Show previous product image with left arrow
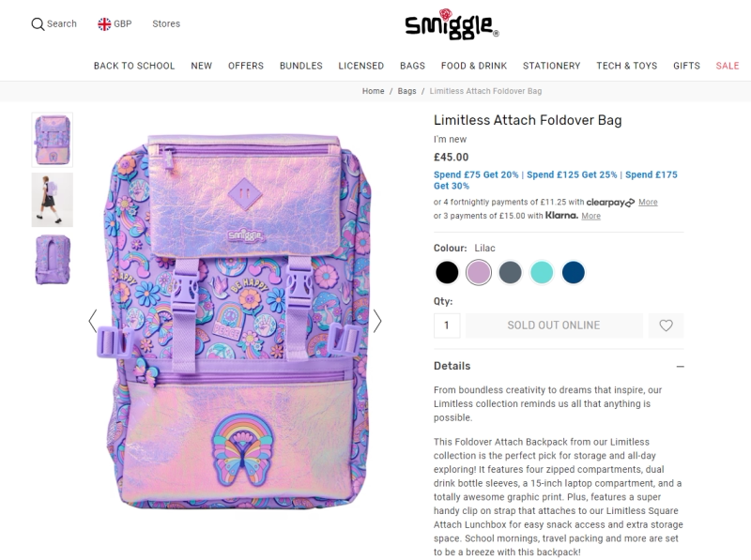This screenshot has height=560, width=751. tap(93, 321)
